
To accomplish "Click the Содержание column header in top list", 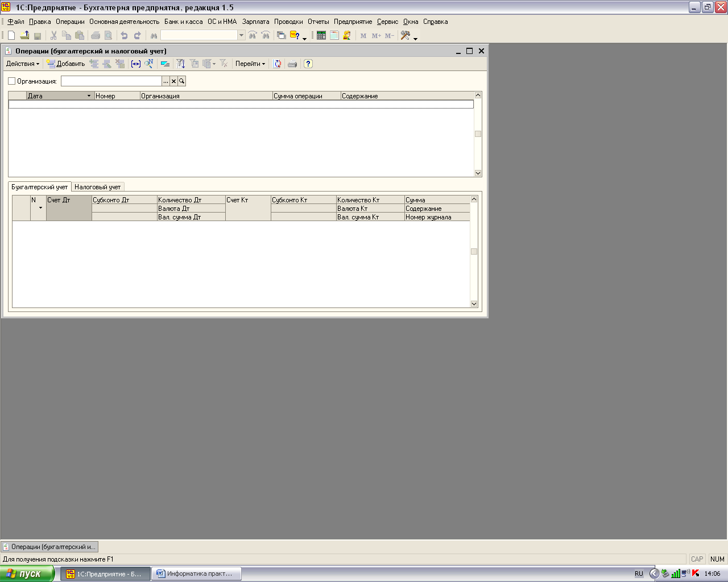I will point(407,96).
